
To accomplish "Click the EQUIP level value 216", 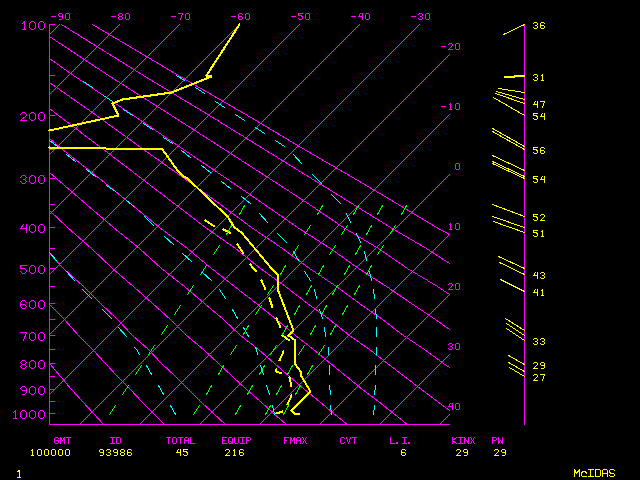I will point(236,453).
